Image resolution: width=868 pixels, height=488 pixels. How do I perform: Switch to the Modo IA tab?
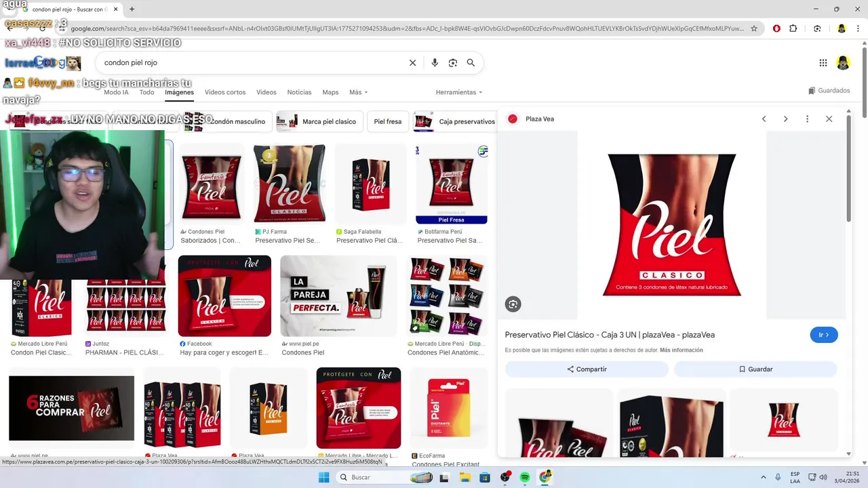(116, 92)
